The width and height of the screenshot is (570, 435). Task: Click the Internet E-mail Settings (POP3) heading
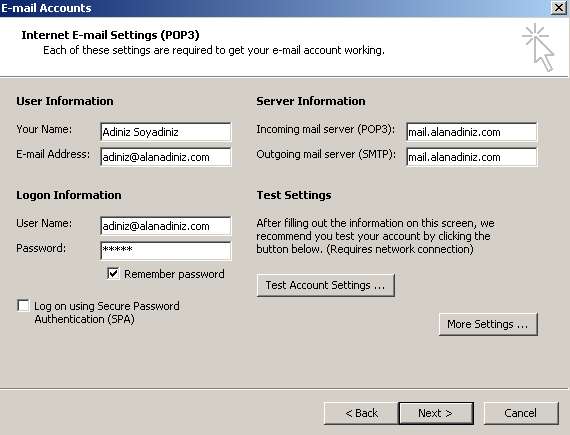111,35
